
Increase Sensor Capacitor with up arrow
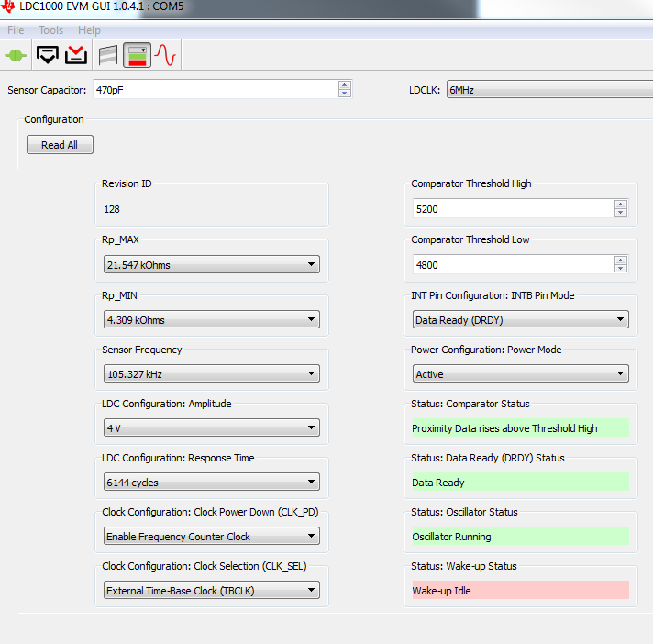point(345,85)
